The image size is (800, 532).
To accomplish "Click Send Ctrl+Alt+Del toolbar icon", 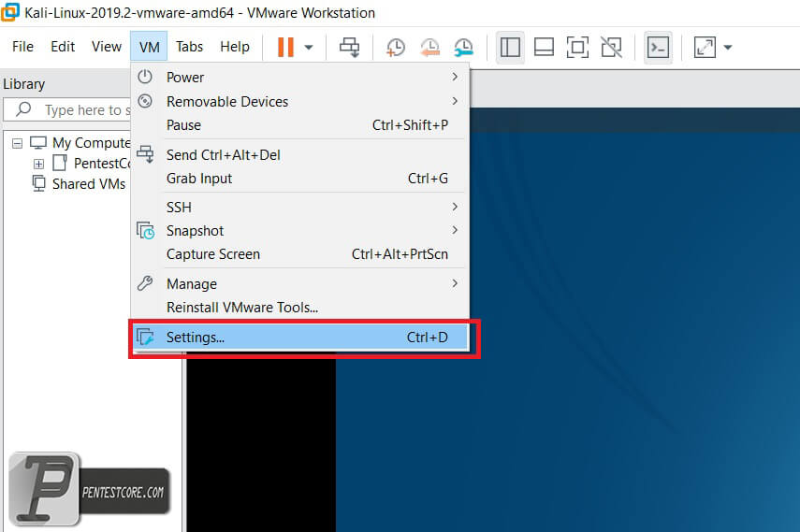I will (350, 47).
